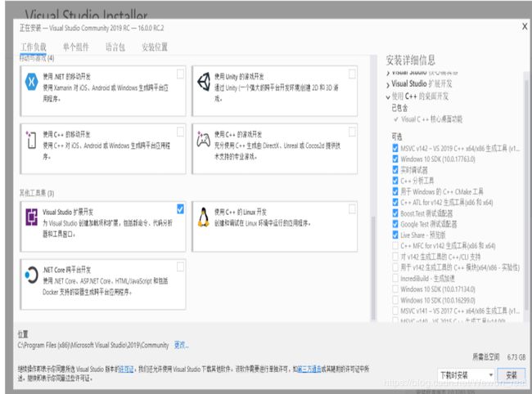Uncheck C++ CMake tools for Windows
This screenshot has width=532, height=394.
[x=395, y=191]
